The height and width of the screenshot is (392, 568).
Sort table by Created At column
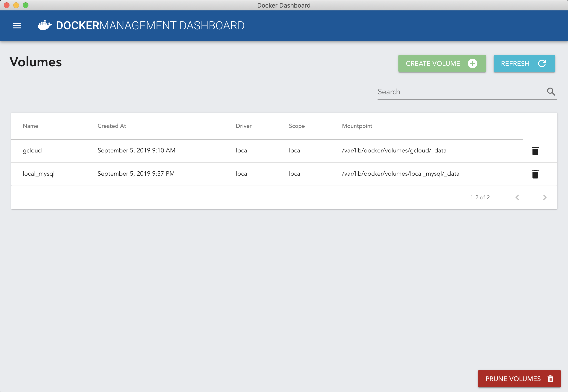pyautogui.click(x=112, y=126)
